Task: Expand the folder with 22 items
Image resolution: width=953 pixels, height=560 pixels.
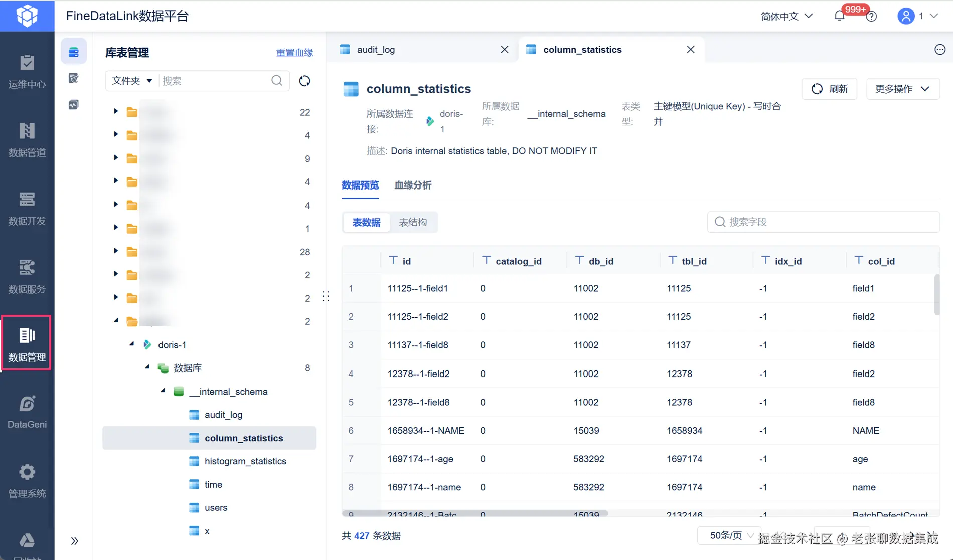Action: 116,111
